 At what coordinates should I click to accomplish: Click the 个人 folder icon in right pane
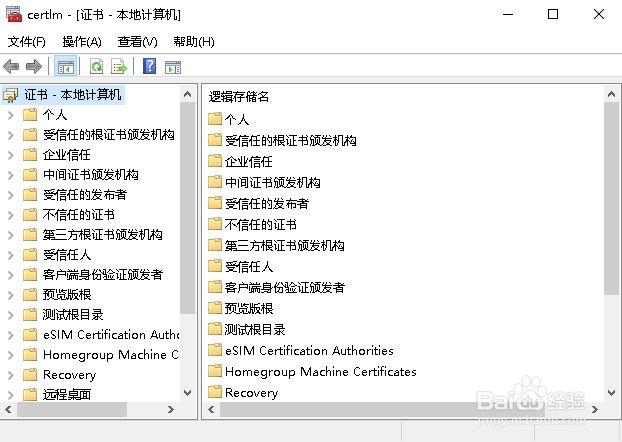(x=215, y=119)
